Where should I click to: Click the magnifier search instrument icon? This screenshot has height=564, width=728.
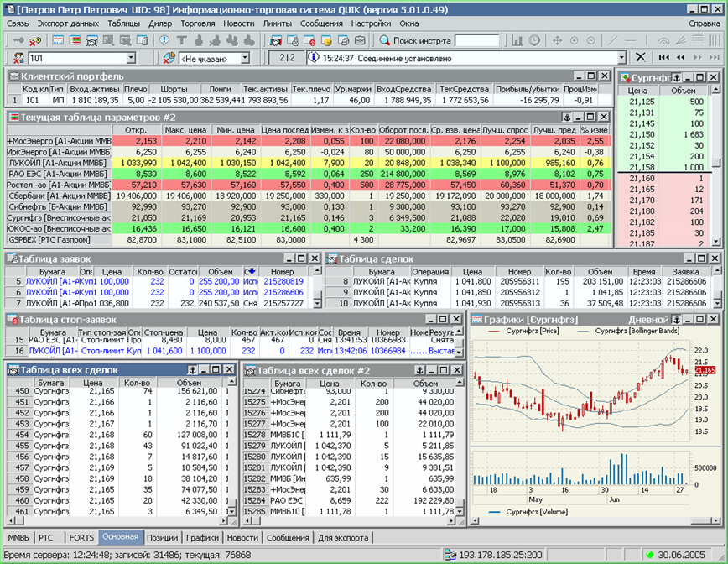384,40
